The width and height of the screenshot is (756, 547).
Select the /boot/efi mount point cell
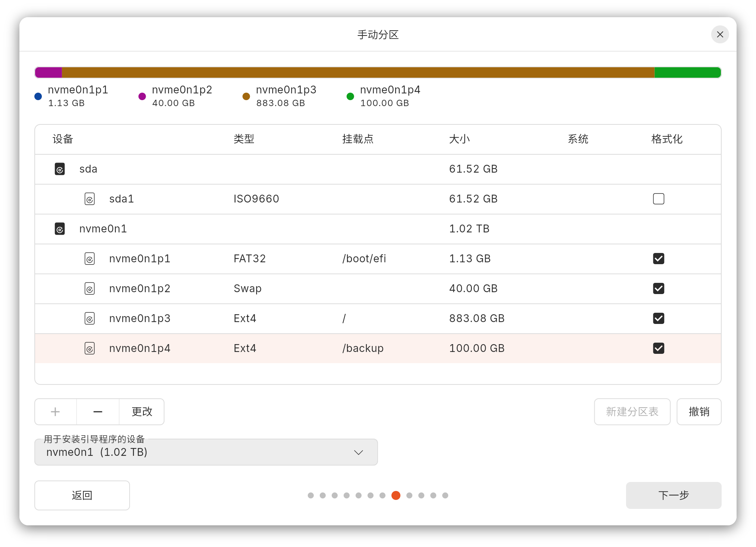tap(364, 259)
